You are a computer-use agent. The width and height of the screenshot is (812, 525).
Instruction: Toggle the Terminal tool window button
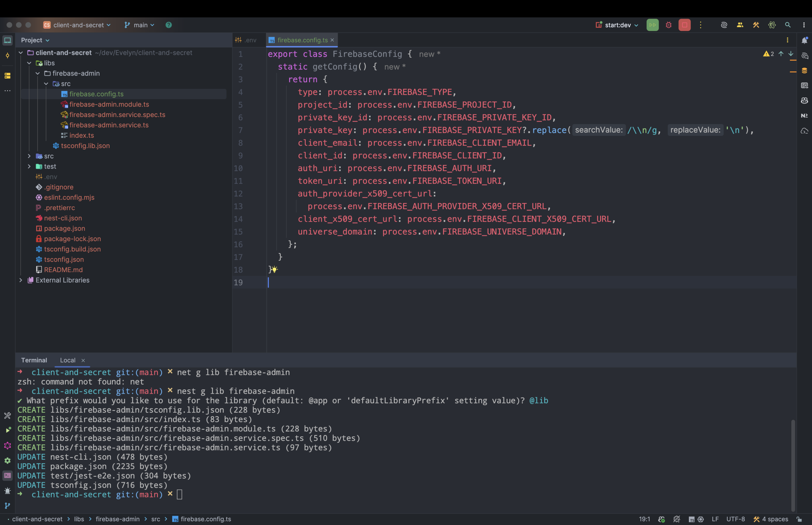coord(8,475)
